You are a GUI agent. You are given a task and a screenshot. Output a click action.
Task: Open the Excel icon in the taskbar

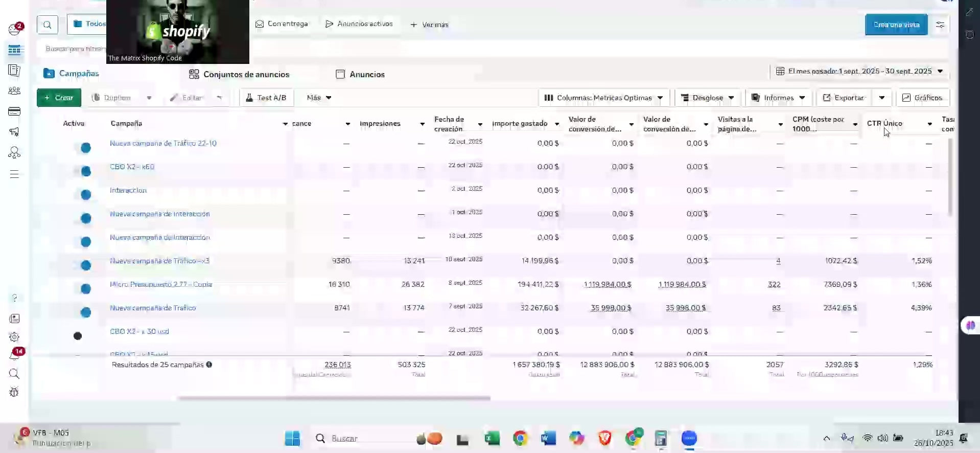[492, 438]
